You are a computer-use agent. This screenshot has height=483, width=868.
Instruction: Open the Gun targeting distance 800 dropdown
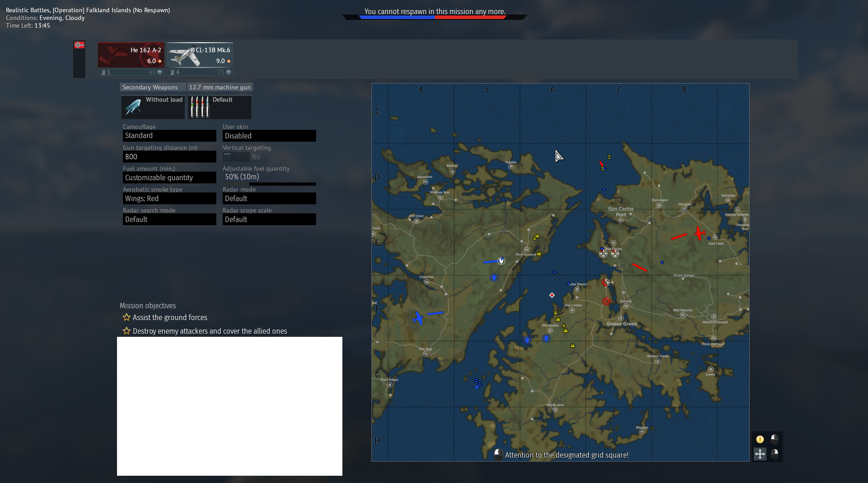pyautogui.click(x=169, y=157)
